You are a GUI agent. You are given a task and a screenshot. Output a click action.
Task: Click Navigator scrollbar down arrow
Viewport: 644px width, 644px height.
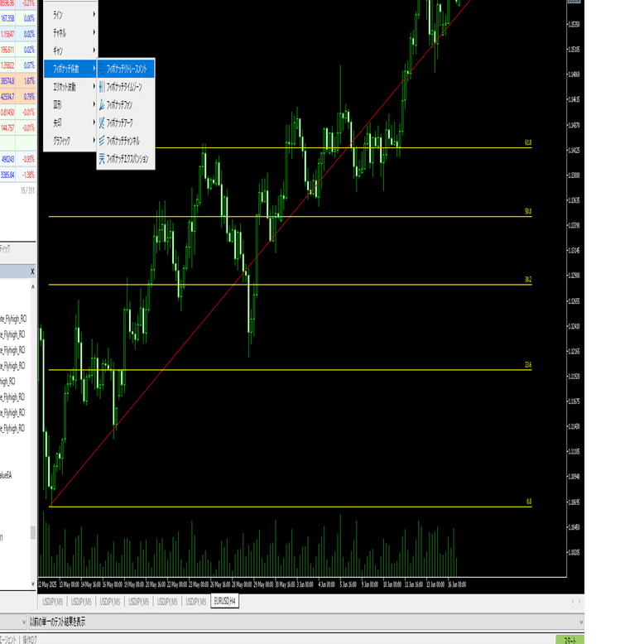click(x=33, y=584)
